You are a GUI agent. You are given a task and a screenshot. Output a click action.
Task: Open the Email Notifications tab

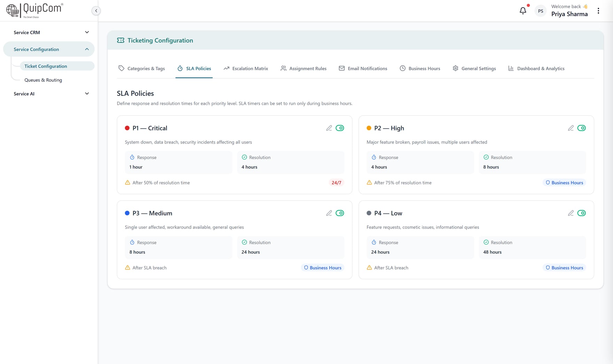tap(363, 68)
